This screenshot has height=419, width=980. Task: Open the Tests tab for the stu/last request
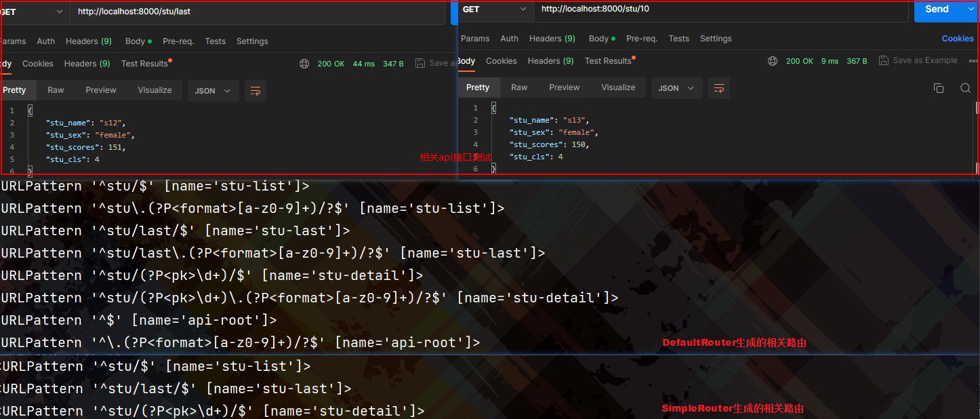pyautogui.click(x=216, y=41)
